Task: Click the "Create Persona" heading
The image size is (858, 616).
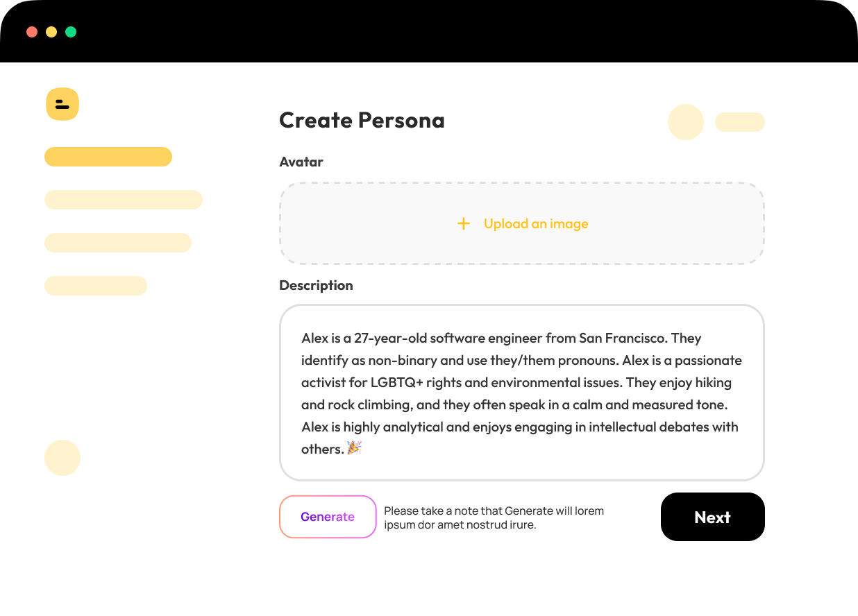Action: click(362, 120)
